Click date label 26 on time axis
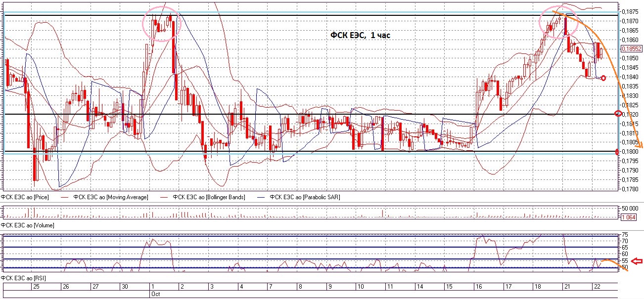Screen dimensions: 644x299 point(66,287)
